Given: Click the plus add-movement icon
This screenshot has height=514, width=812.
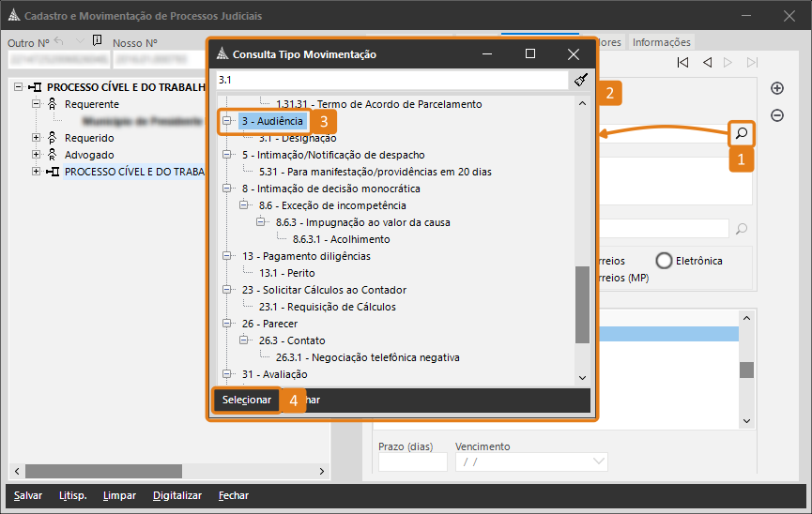Looking at the screenshot, I should [776, 88].
